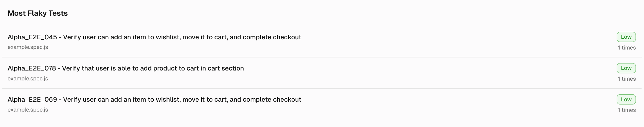
Task: Click the Low badge for Alpha_E2E_045
Action: 626,37
